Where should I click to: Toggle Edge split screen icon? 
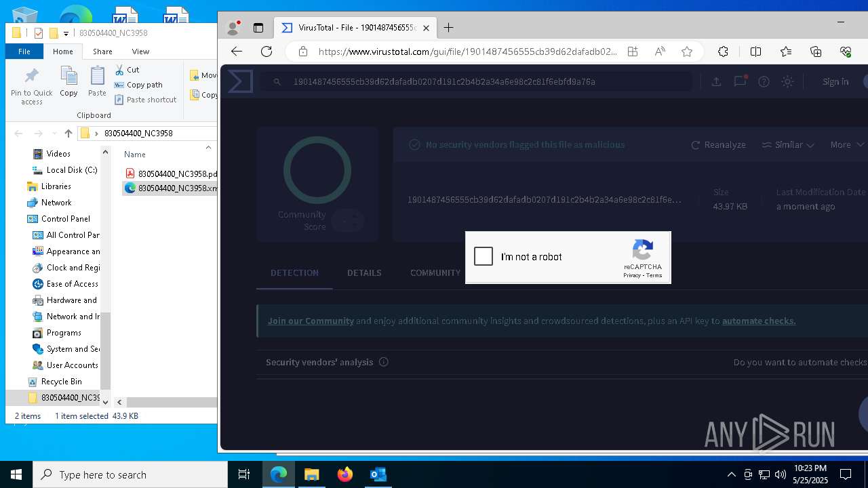(755, 52)
